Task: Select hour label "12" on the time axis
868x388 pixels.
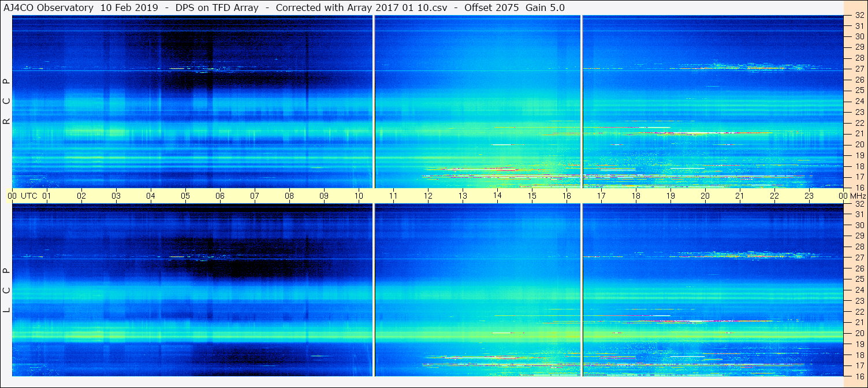Action: click(x=428, y=196)
